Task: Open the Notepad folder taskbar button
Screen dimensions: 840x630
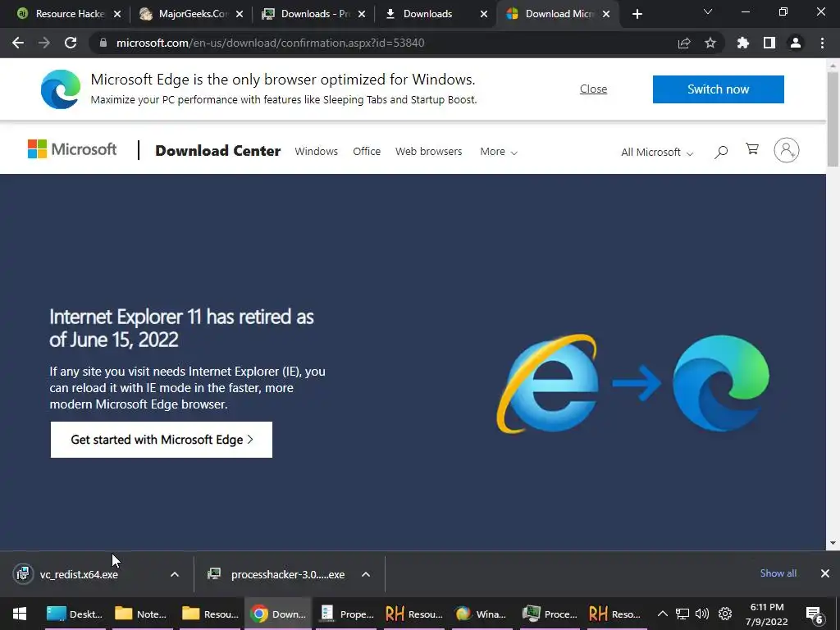Action: pyautogui.click(x=141, y=614)
